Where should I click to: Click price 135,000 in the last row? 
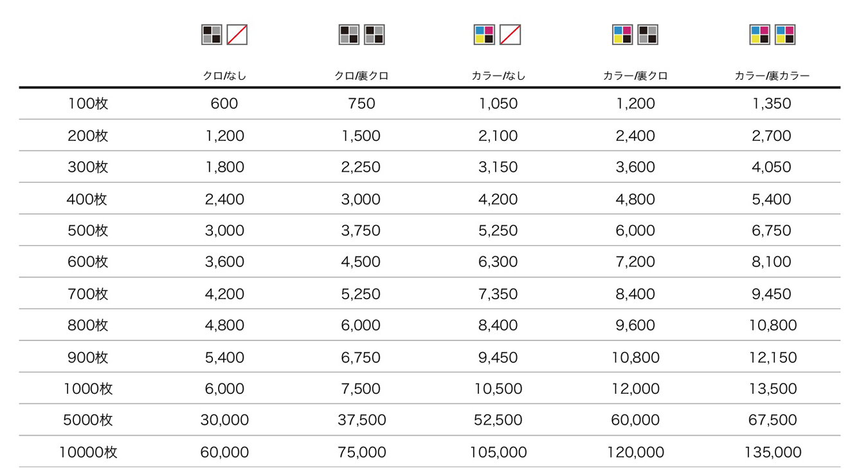pyautogui.click(x=772, y=452)
